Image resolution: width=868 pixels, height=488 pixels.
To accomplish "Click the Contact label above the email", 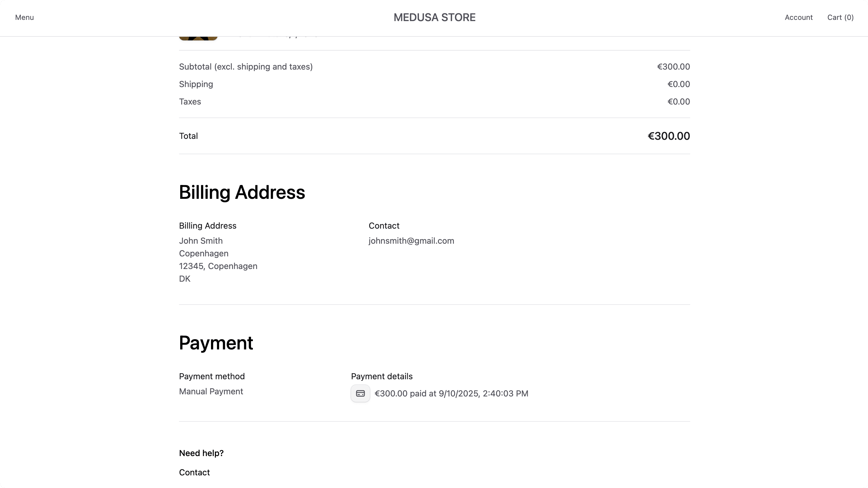I will click(x=384, y=225).
